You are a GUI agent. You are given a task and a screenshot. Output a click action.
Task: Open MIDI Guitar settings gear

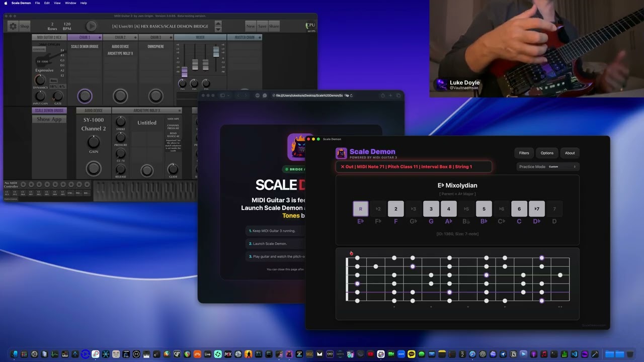(x=13, y=26)
